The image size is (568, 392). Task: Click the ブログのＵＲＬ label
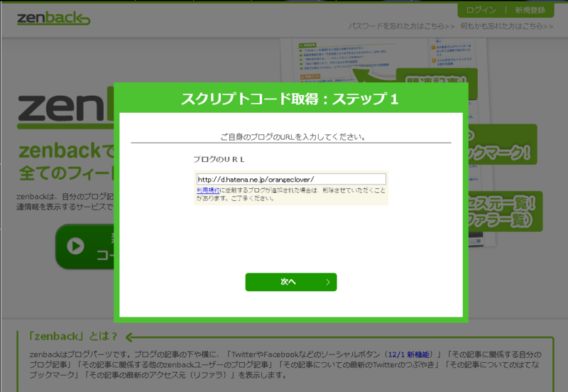(x=219, y=159)
